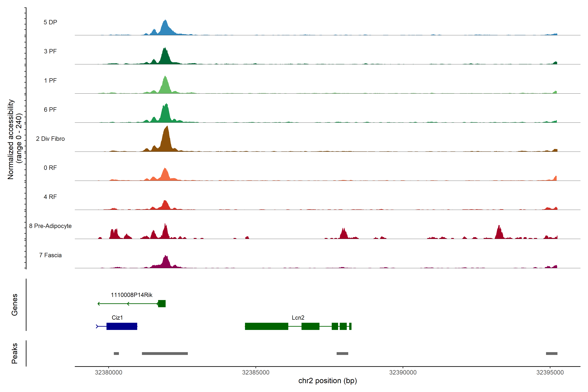Select the largest green Lcn2 exon block
Image resolution: width=588 pixels, height=392 pixels.
(267, 326)
